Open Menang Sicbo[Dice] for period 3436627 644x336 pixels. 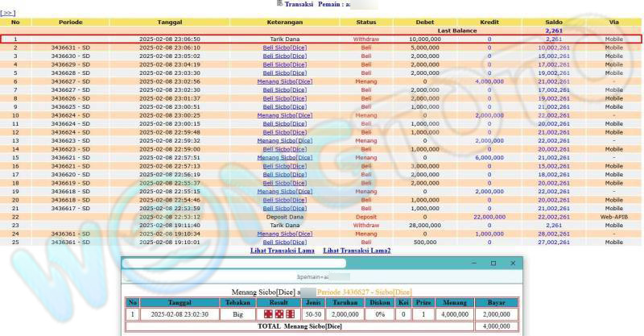(x=284, y=81)
